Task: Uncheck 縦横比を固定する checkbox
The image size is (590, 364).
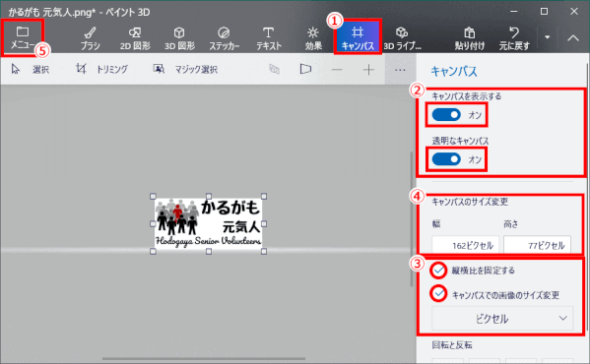Action: point(438,271)
